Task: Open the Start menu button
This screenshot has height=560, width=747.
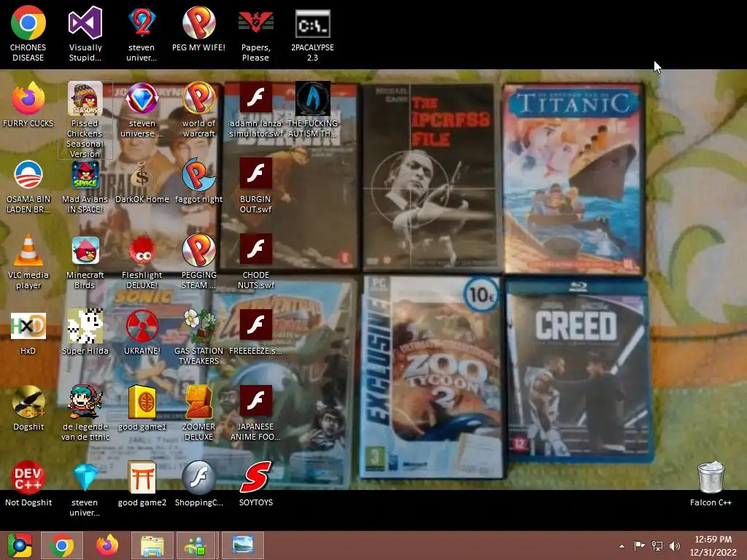Action: click(x=20, y=545)
